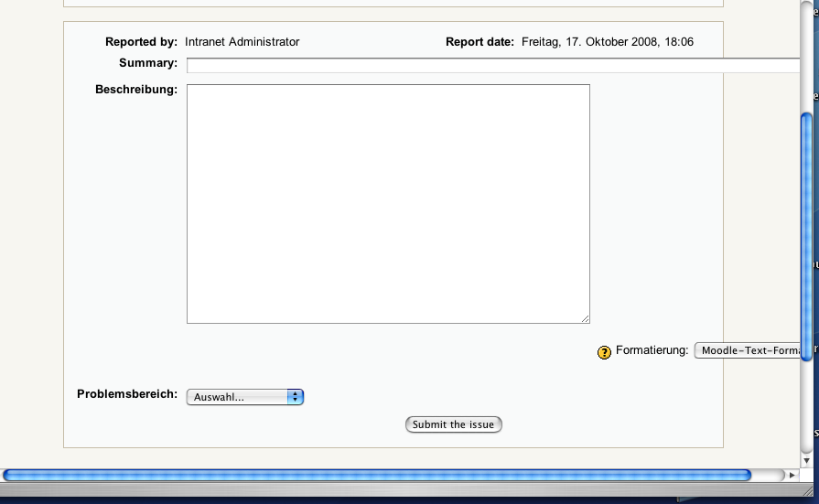Click the 'Problemsbereich:' label
Image resolution: width=819 pixels, height=504 pixels.
tap(127, 394)
